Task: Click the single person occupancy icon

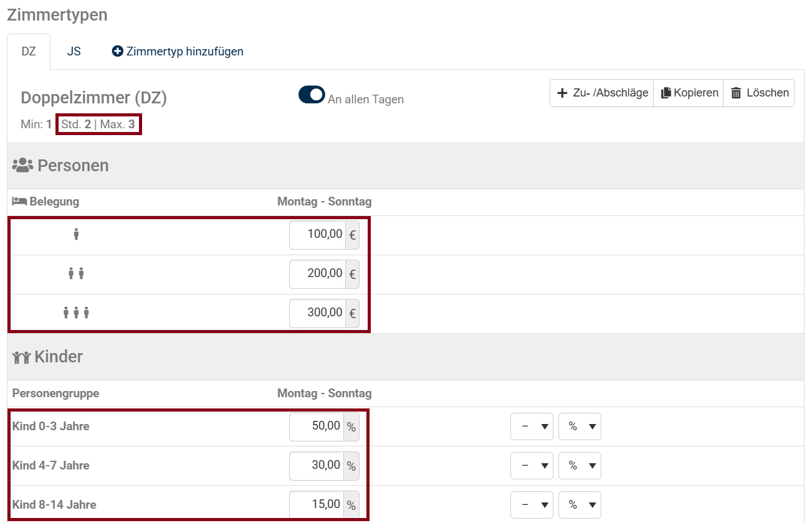Action: click(x=76, y=234)
